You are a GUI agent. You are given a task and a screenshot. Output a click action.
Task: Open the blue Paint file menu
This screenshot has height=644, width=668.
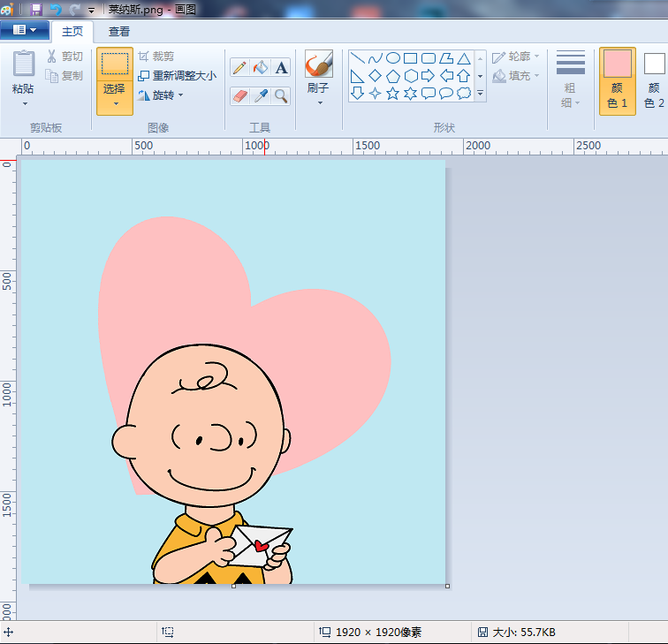pos(24,30)
